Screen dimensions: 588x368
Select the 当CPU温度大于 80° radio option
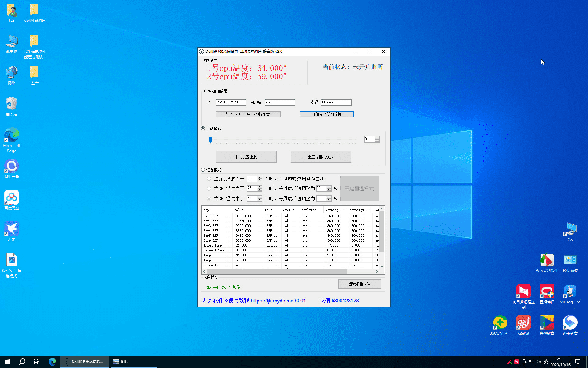209,179
